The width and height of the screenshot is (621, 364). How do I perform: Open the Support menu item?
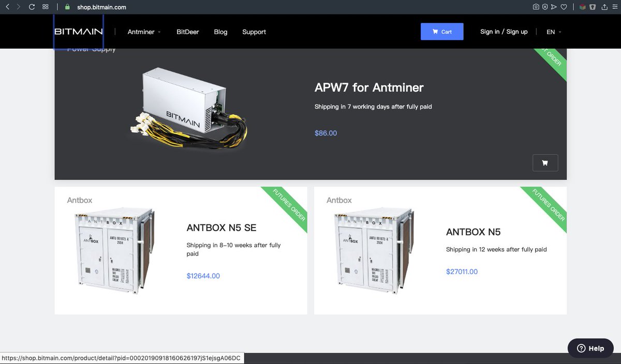(x=254, y=32)
